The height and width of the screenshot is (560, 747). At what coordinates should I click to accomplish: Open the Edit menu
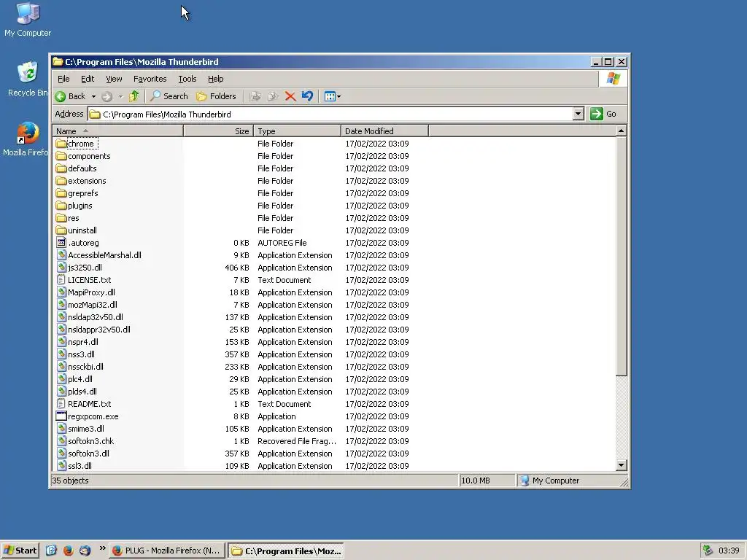pyautogui.click(x=88, y=79)
